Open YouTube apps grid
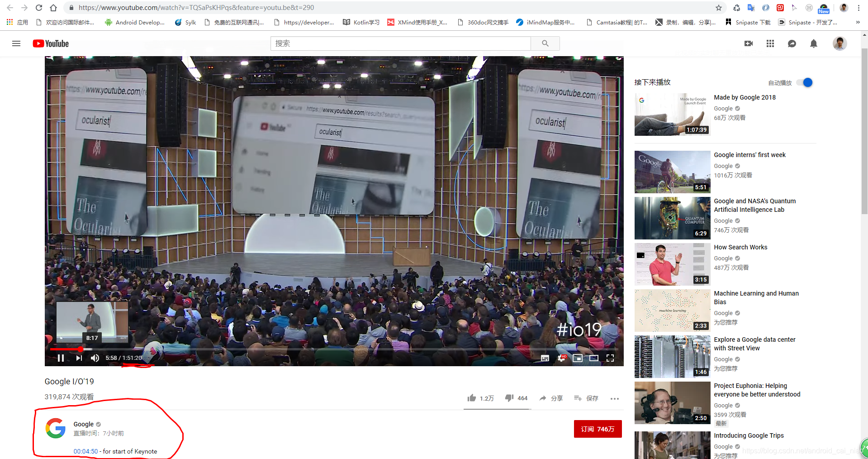 point(770,43)
